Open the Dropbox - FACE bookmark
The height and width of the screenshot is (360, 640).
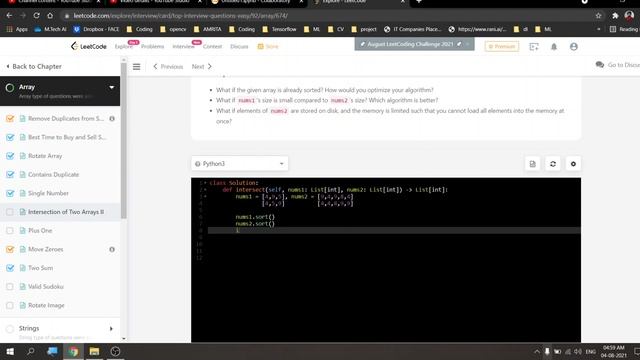pos(96,29)
